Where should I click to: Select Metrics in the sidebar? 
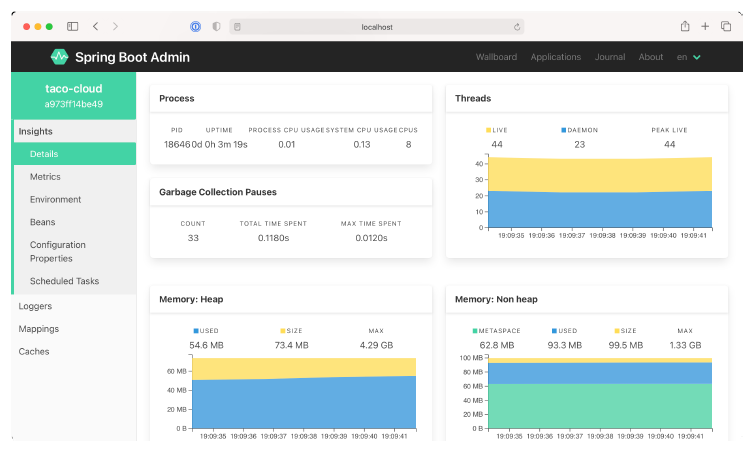(x=45, y=177)
